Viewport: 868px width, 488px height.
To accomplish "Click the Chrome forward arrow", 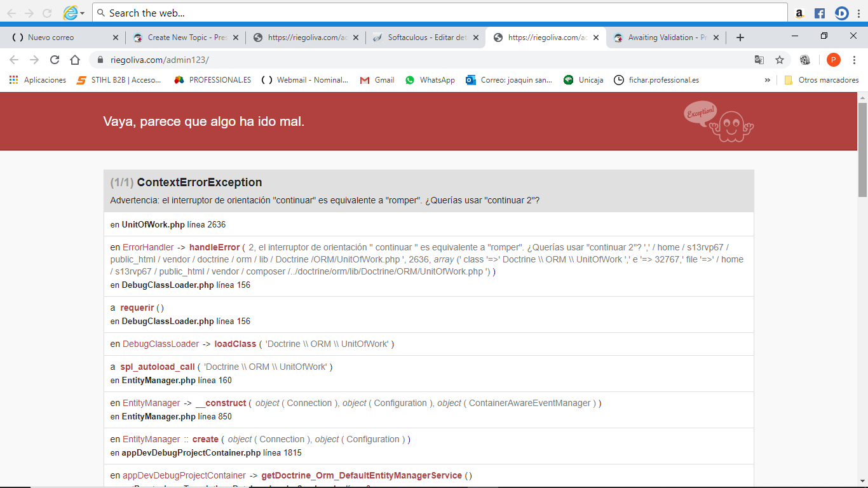I will coord(34,60).
